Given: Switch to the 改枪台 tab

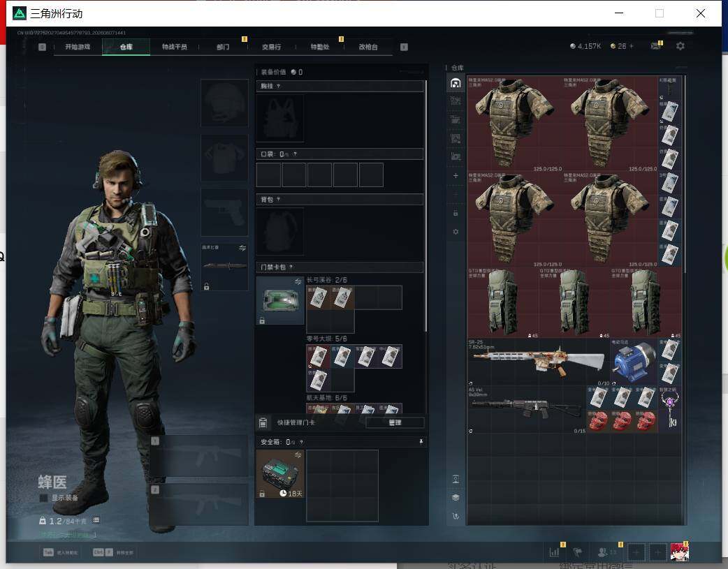Looking at the screenshot, I should pyautogui.click(x=368, y=47).
